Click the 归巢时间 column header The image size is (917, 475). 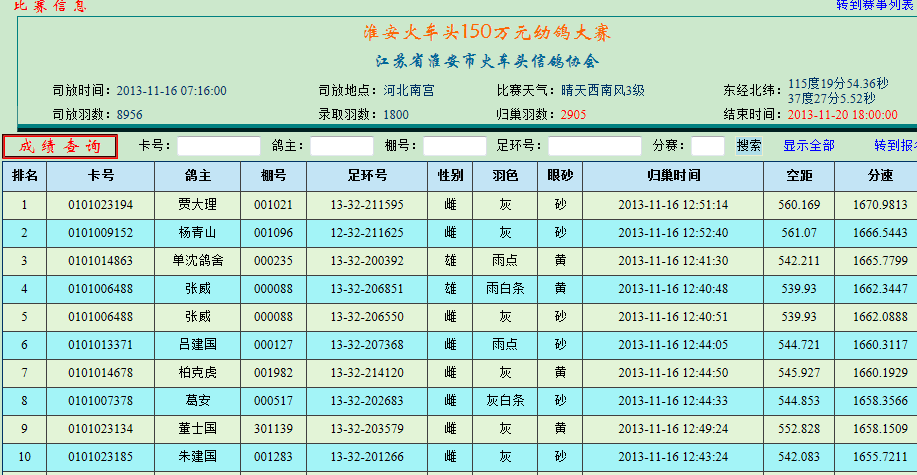[672, 176]
